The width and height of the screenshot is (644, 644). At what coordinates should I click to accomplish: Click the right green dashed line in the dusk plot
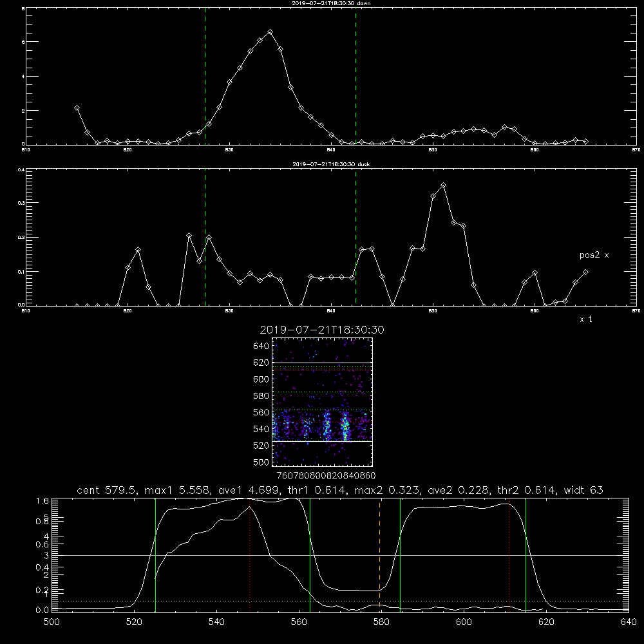coord(355,238)
